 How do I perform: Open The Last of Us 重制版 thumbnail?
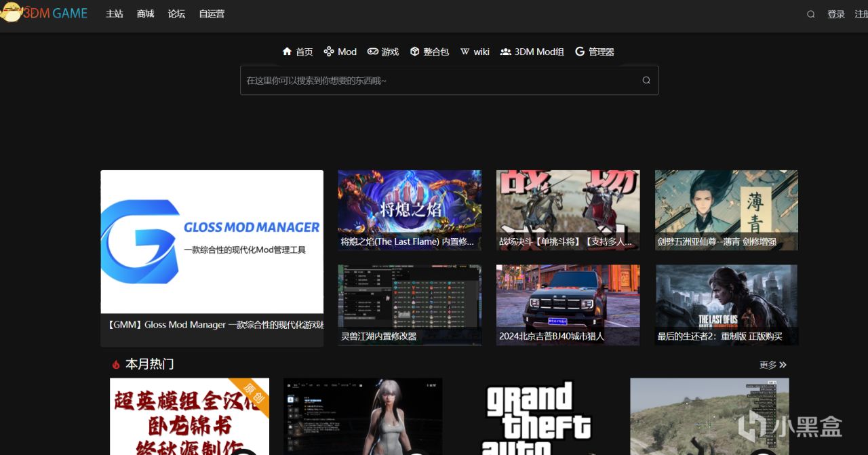coord(726,305)
